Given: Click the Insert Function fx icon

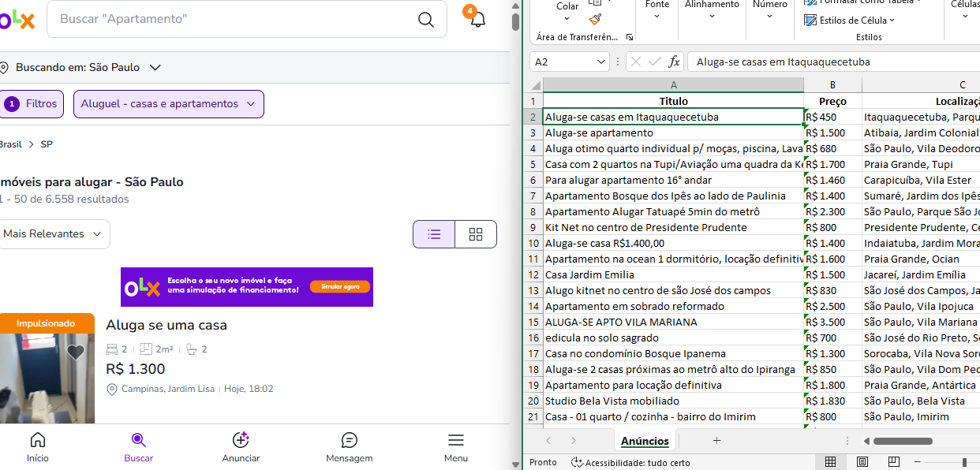Looking at the screenshot, I should tap(674, 62).
